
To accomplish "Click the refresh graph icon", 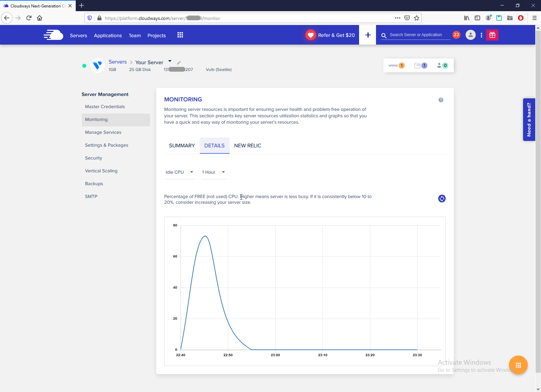I will click(442, 199).
